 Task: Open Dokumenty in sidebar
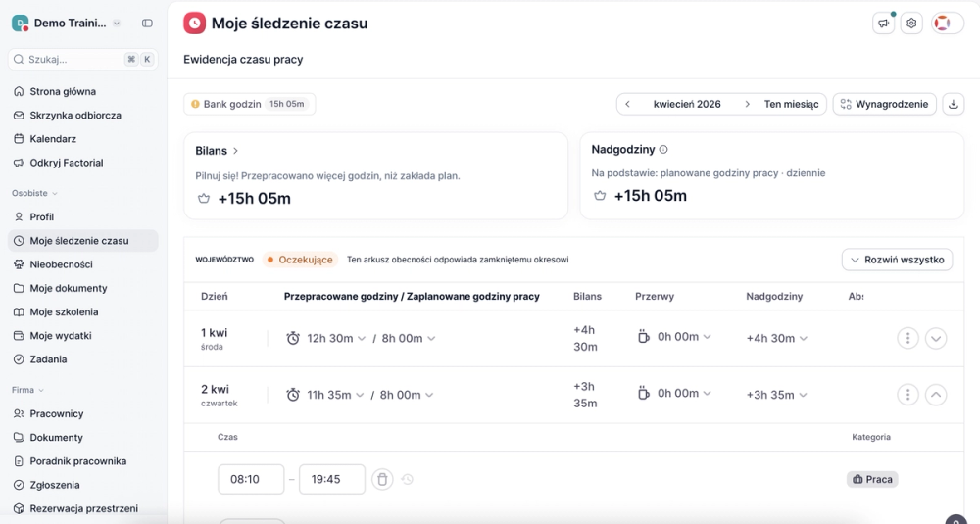(82, 437)
